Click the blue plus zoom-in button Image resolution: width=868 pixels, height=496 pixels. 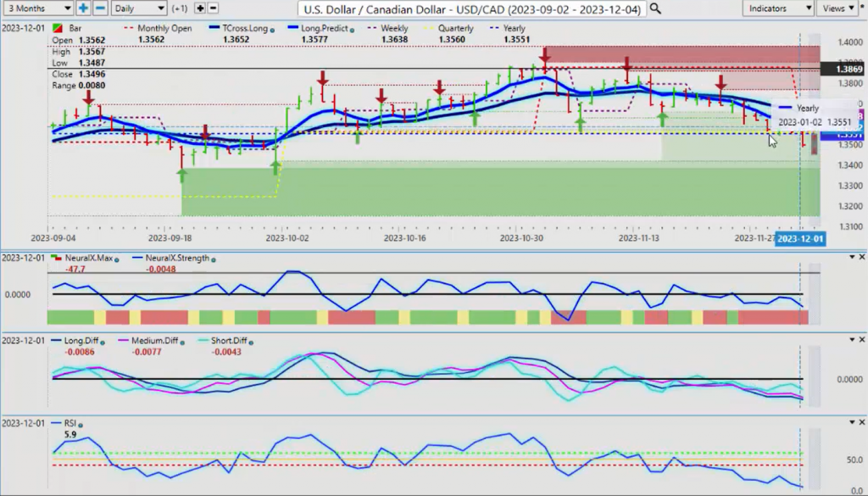83,8
